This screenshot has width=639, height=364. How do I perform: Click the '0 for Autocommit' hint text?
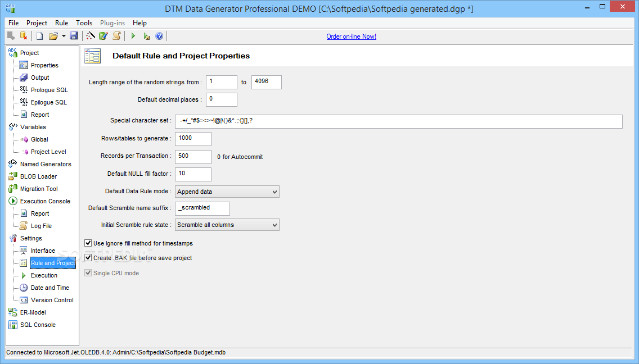coord(240,157)
